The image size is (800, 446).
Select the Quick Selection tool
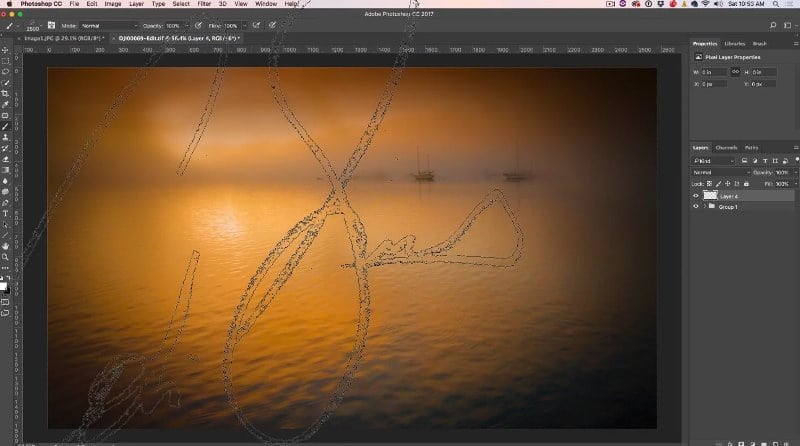pyautogui.click(x=5, y=83)
